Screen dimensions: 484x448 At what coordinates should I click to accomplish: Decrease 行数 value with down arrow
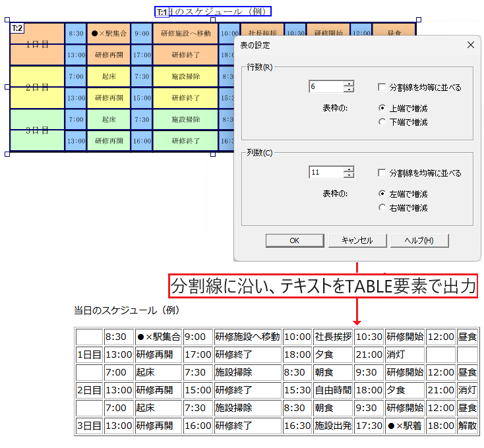(x=349, y=90)
